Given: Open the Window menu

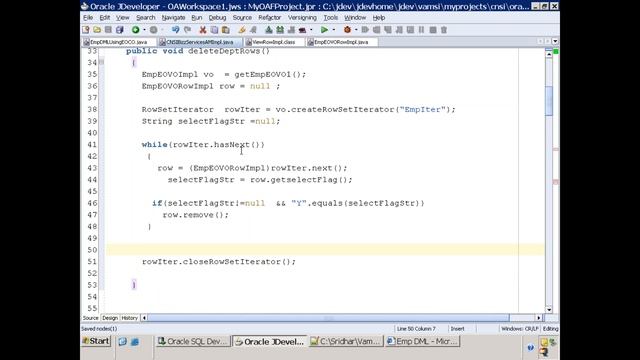Looking at the screenshot, I should (x=355, y=18).
